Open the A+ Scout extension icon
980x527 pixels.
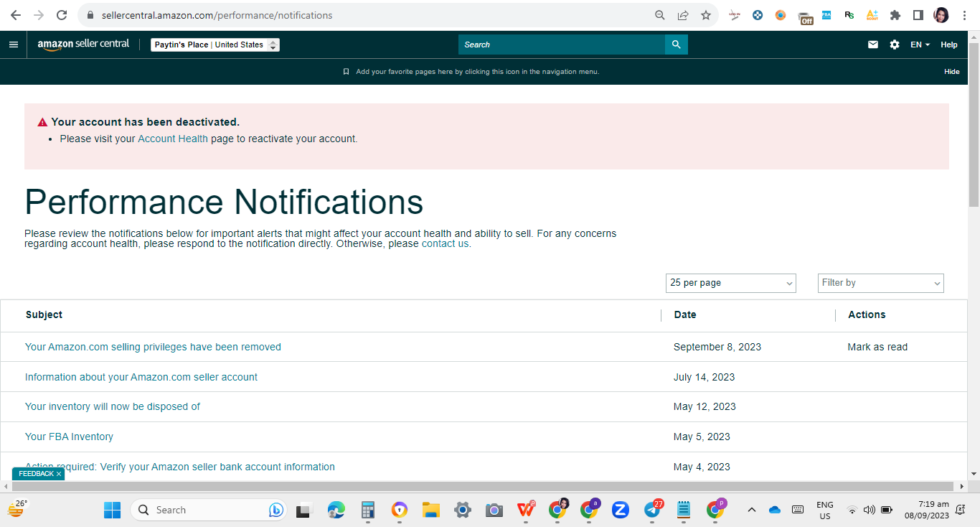coord(872,15)
